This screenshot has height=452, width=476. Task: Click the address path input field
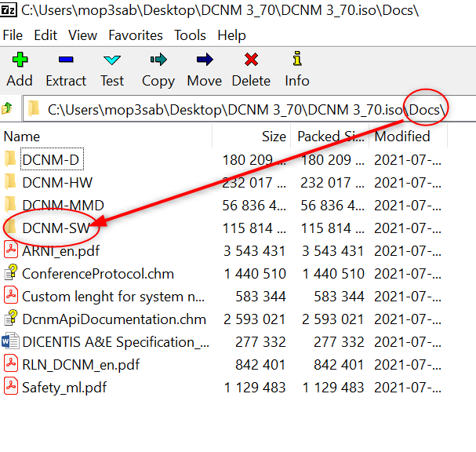click(x=249, y=109)
